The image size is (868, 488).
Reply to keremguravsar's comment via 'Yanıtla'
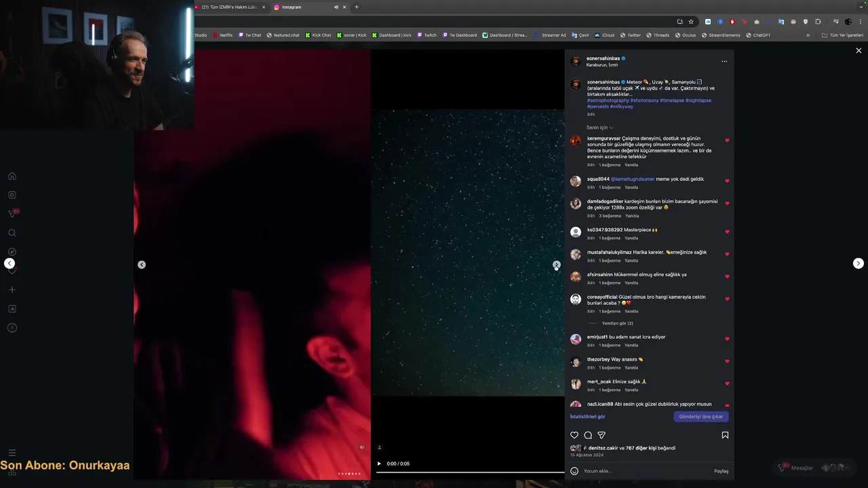click(x=631, y=165)
